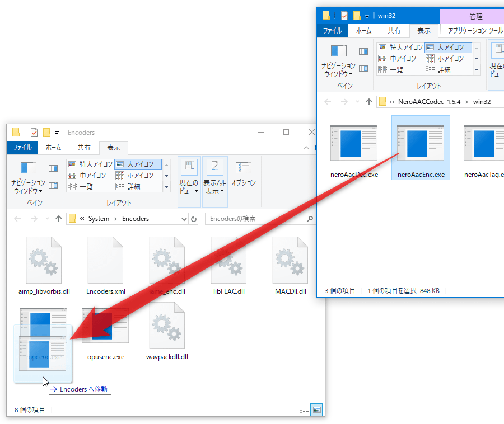Image resolution: width=504 pixels, height=424 pixels.
Task: Open Options button in Encoders ribbon
Action: (244, 173)
